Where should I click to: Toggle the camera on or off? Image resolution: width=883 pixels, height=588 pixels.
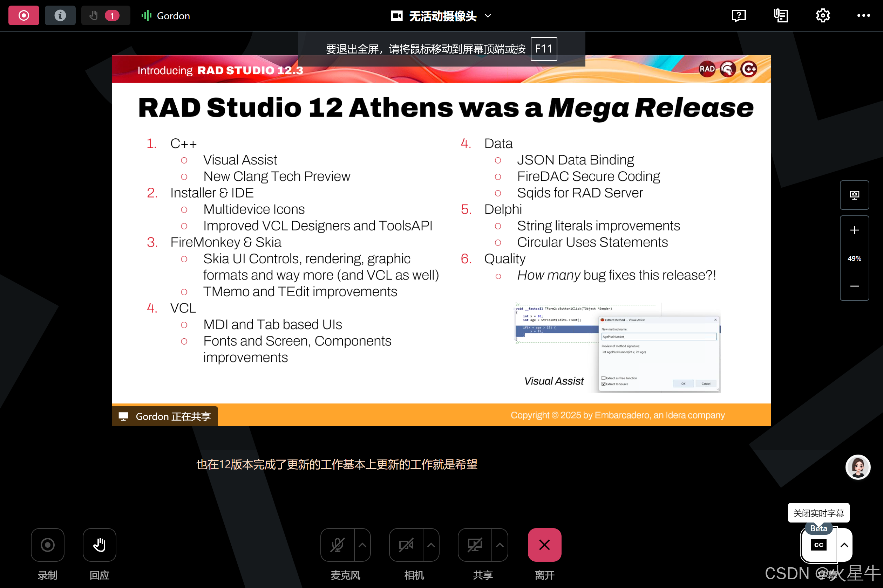pos(406,545)
